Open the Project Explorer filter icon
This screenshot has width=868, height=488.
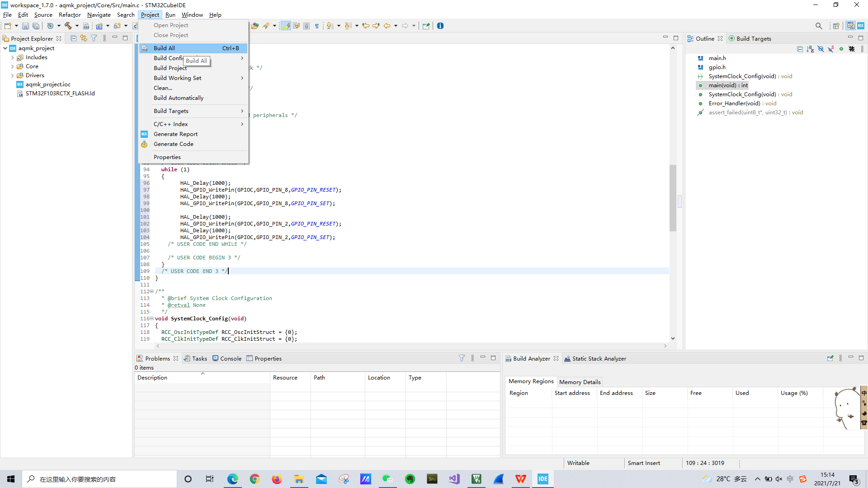[94, 38]
